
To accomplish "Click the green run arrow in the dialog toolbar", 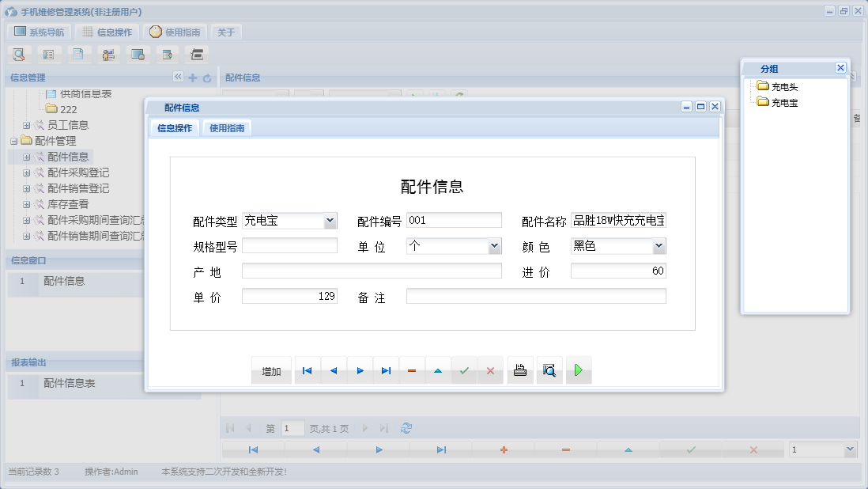I will point(578,370).
